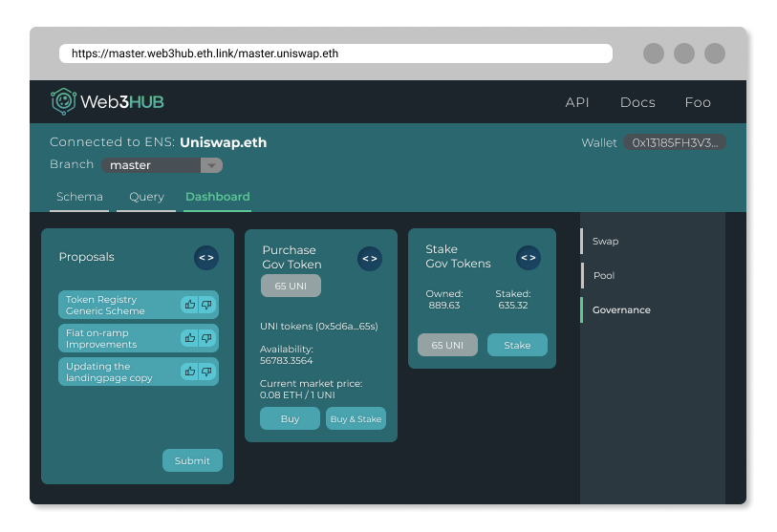Click the Buy button
Screen dimensions: 777x532
tap(290, 418)
